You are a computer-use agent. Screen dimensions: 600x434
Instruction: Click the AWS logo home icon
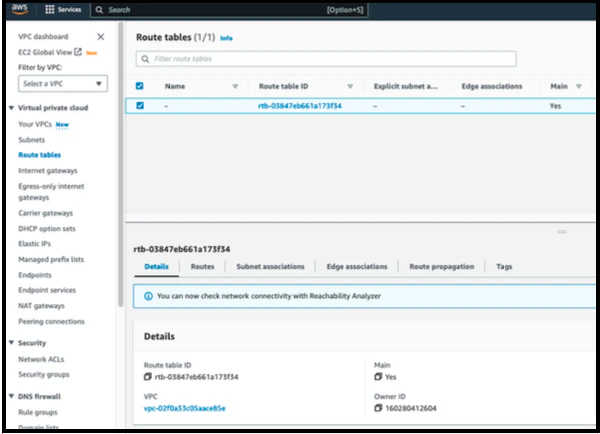tap(20, 9)
